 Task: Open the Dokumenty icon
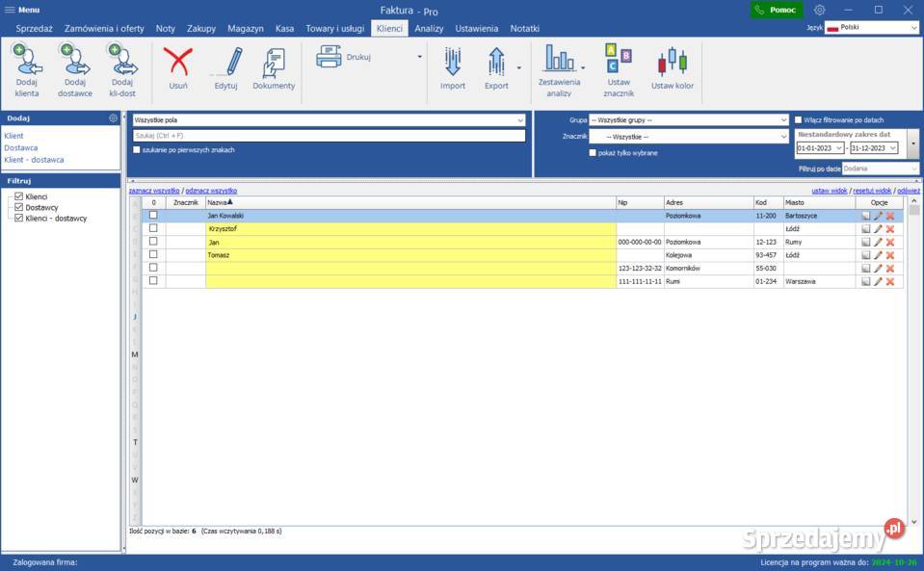click(x=274, y=62)
